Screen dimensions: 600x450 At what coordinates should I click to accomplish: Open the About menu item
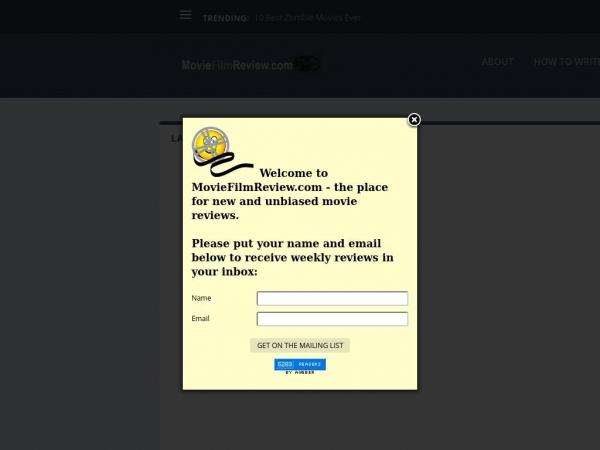(497, 62)
